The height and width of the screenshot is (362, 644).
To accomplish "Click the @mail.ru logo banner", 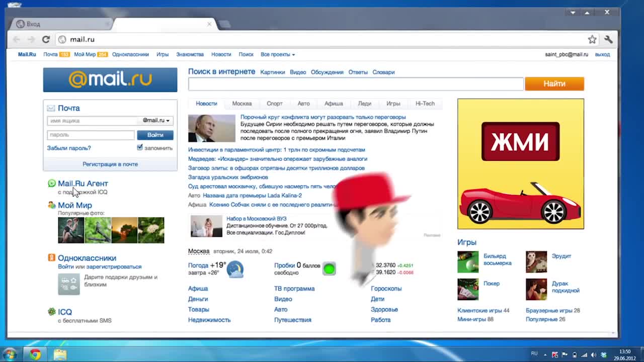I will (110, 80).
